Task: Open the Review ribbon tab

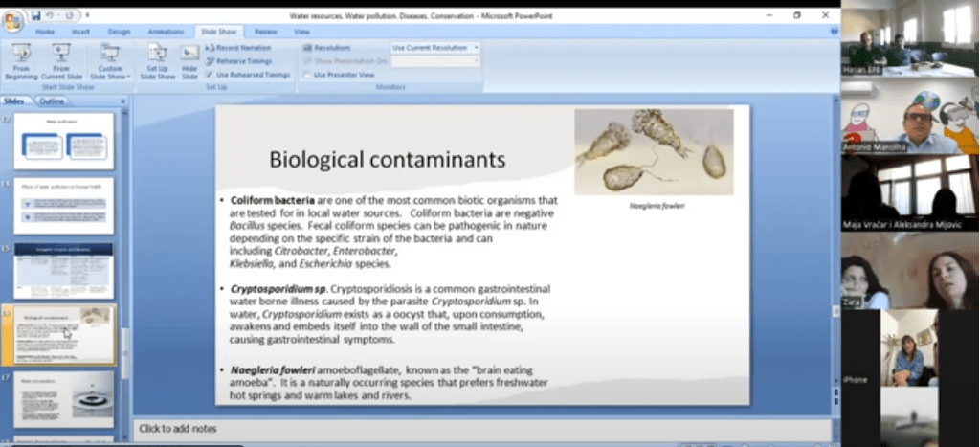Action: pos(265,32)
